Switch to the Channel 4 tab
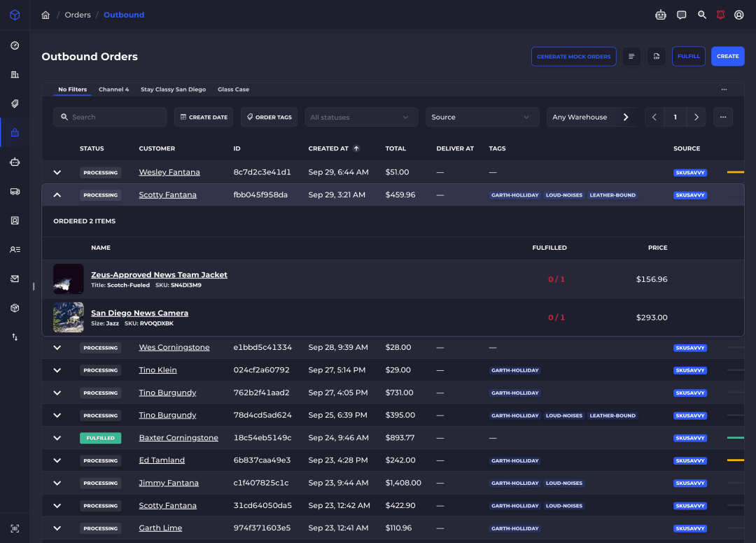The width and height of the screenshot is (756, 543). coord(114,90)
